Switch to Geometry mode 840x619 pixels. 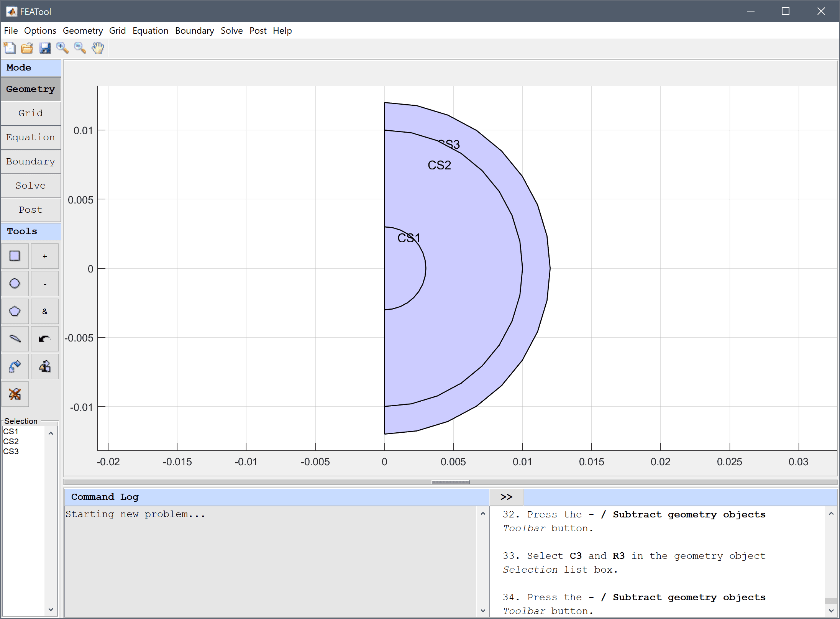[31, 89]
